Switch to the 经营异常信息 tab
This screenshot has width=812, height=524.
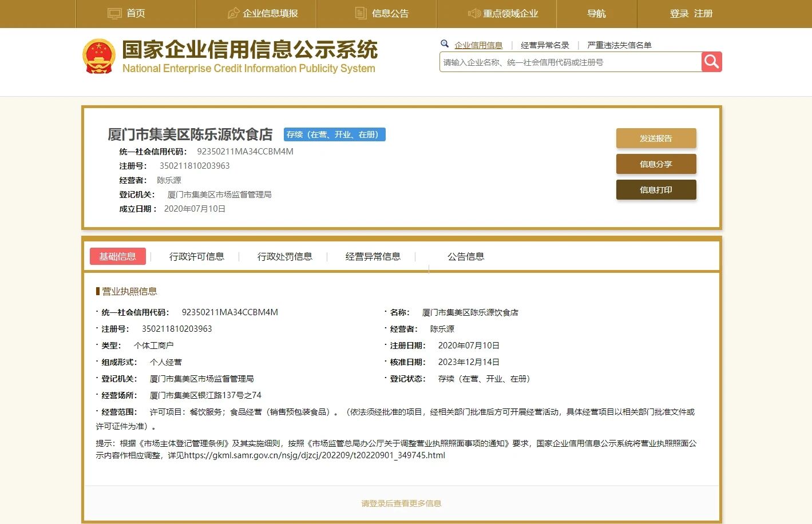(x=373, y=256)
